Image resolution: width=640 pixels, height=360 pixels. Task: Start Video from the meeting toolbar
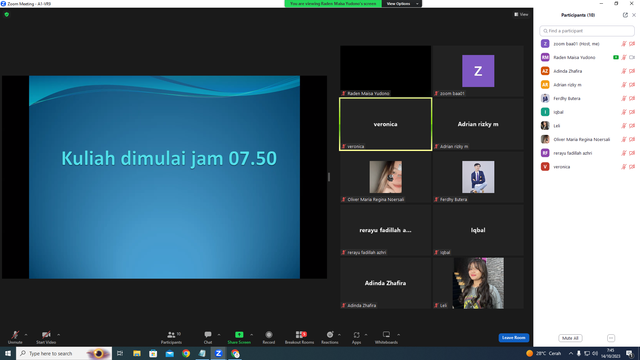[46, 337]
